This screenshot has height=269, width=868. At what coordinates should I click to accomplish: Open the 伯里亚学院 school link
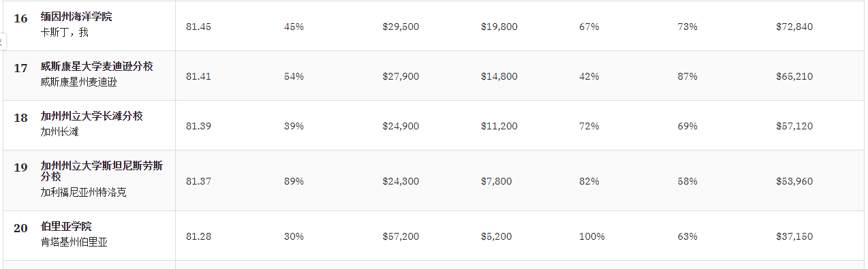point(66,226)
